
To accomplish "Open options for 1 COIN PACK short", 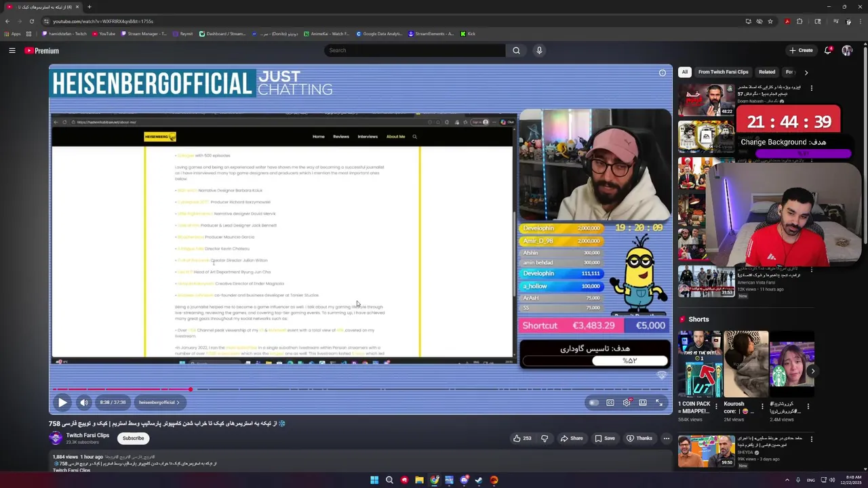I will [716, 407].
